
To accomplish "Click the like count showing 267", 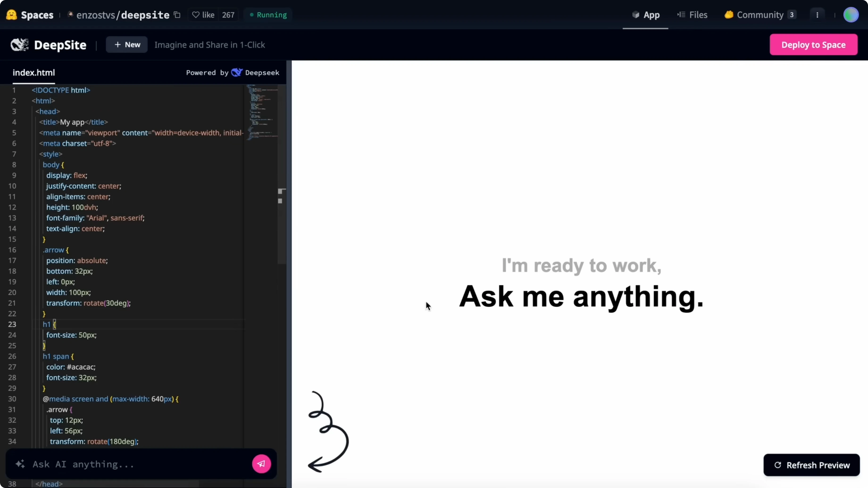I will pyautogui.click(x=228, y=15).
